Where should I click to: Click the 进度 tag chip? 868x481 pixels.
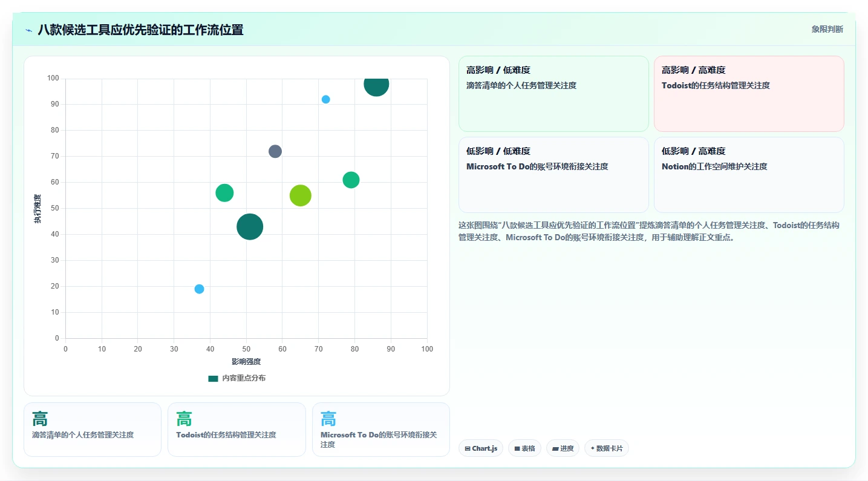tap(563, 448)
